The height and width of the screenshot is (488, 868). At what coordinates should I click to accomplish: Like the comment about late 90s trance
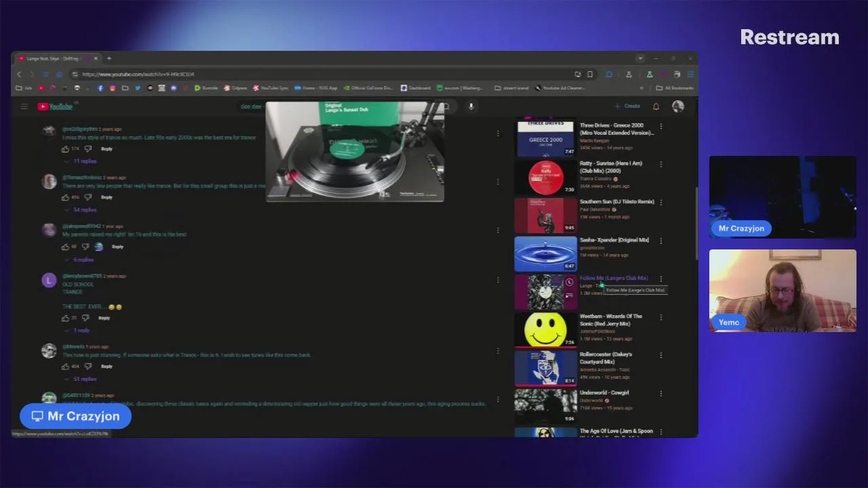66,149
